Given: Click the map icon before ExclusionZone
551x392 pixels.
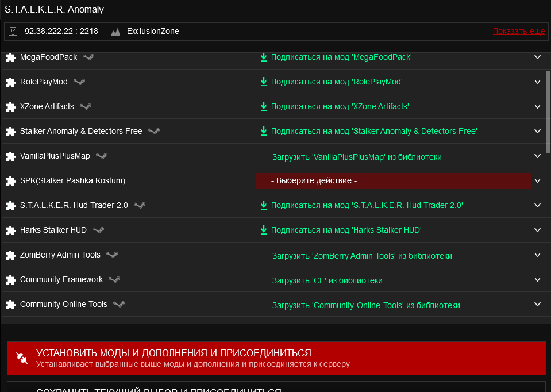Looking at the screenshot, I should pyautogui.click(x=115, y=32).
